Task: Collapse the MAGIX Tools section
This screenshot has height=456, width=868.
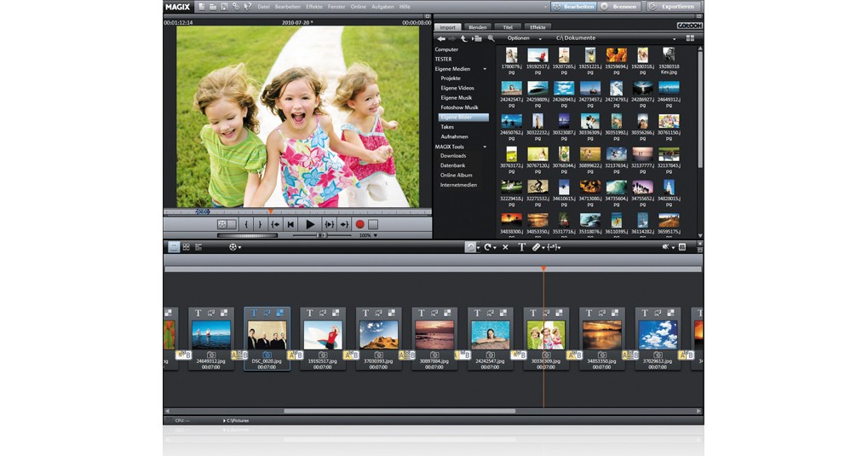Action: click(x=485, y=147)
